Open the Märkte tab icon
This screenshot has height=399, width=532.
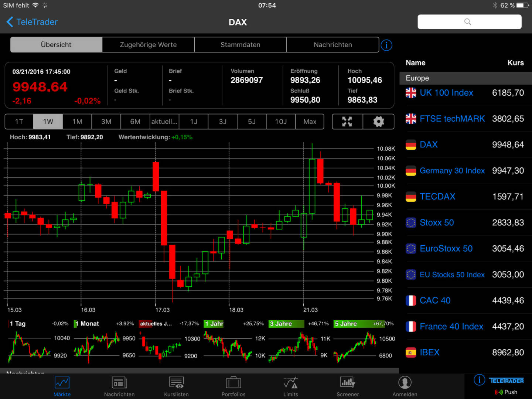coord(62,383)
